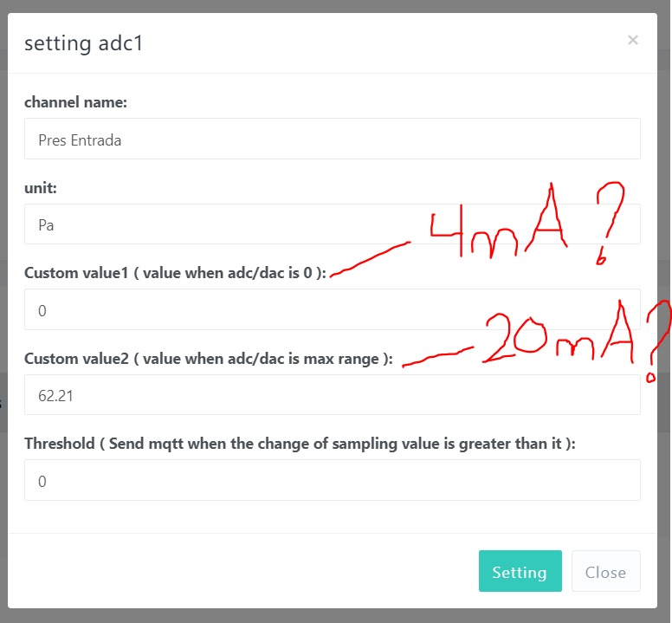
Task: Click the "Threshold" label text
Action: 59,444
